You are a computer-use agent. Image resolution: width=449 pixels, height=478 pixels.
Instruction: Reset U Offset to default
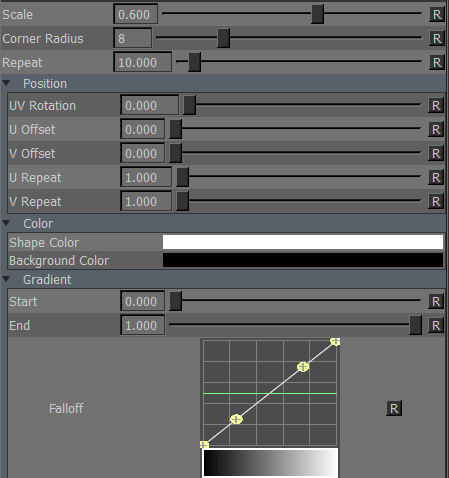pos(436,130)
